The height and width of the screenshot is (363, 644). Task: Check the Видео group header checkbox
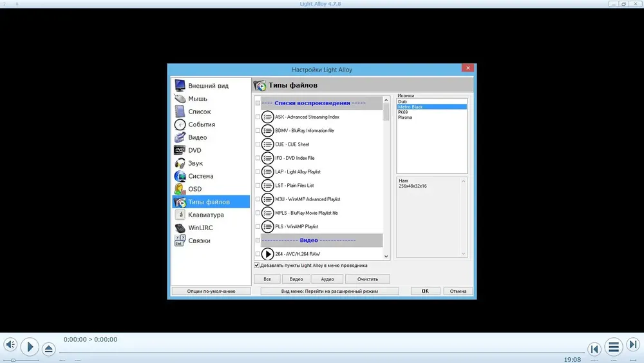(258, 240)
